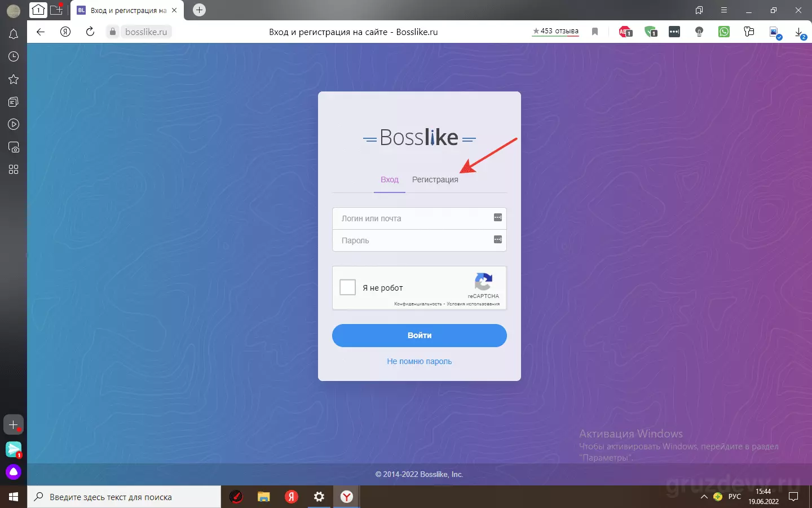Viewport: 812px width, 508px height.
Task: Close the Bosslike login tab
Action: [174, 10]
